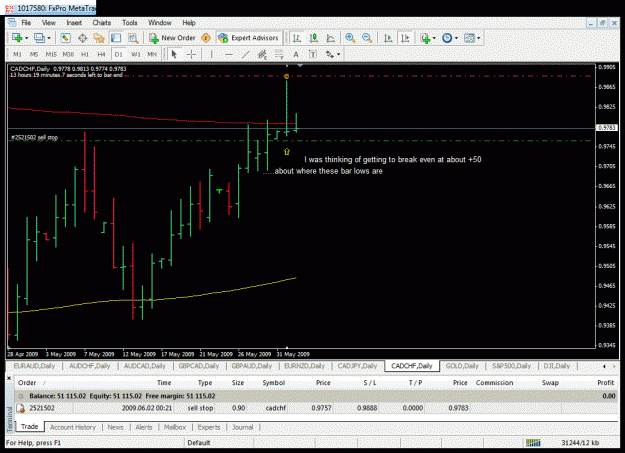Screen dimensions: 625x453
Task: Open the Journal terminal tab
Action: (x=242, y=427)
